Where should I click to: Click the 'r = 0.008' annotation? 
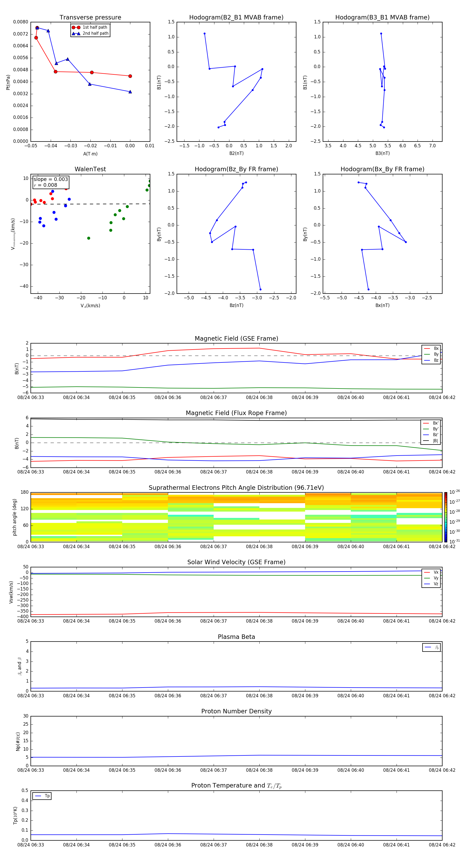(x=45, y=185)
